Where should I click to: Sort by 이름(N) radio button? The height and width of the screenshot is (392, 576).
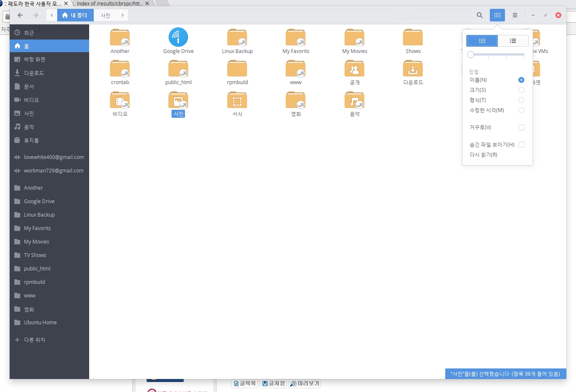coord(521,80)
